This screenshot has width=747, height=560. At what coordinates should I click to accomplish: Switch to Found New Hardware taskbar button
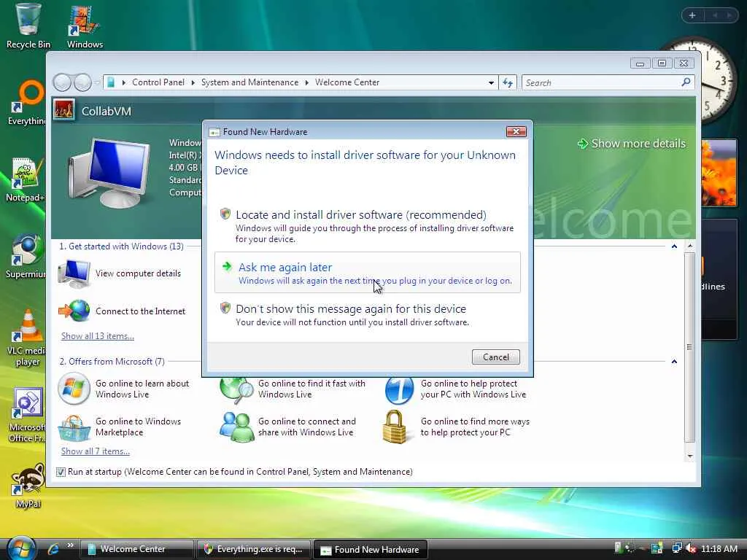(370, 549)
